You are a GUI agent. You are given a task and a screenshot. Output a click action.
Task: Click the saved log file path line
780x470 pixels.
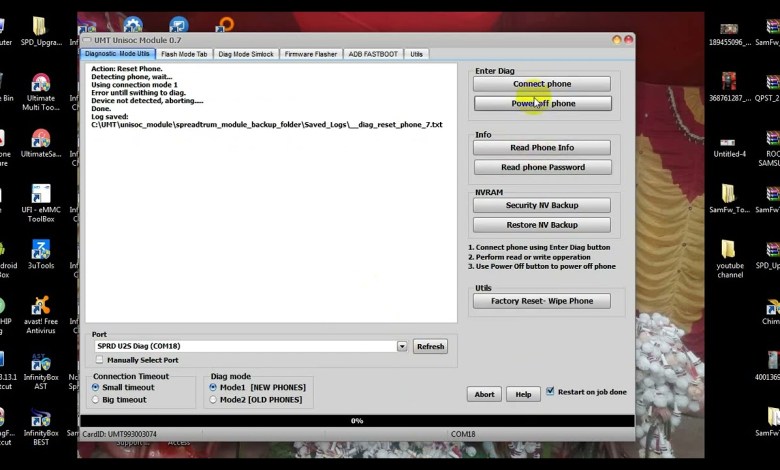click(x=267, y=124)
